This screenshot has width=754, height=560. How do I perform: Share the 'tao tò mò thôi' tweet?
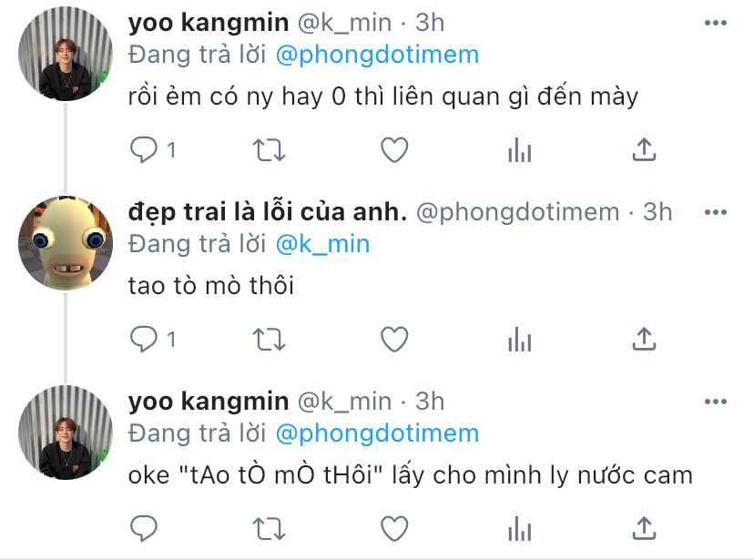click(644, 339)
